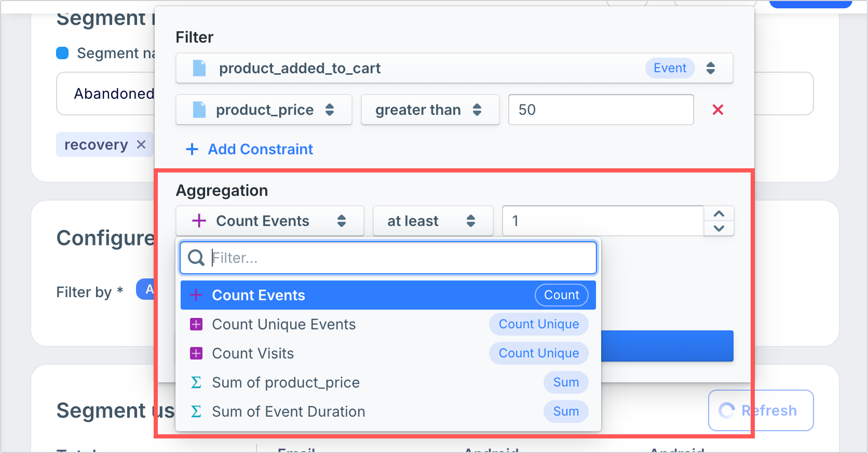Remove the recovery tag
Image resolution: width=868 pixels, height=453 pixels.
pyautogui.click(x=141, y=145)
